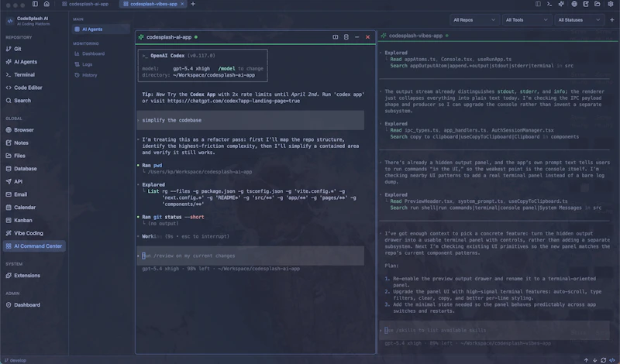Viewport: 620px width, 364px height.
Task: Click the develop branch in status bar
Action: click(x=15, y=360)
